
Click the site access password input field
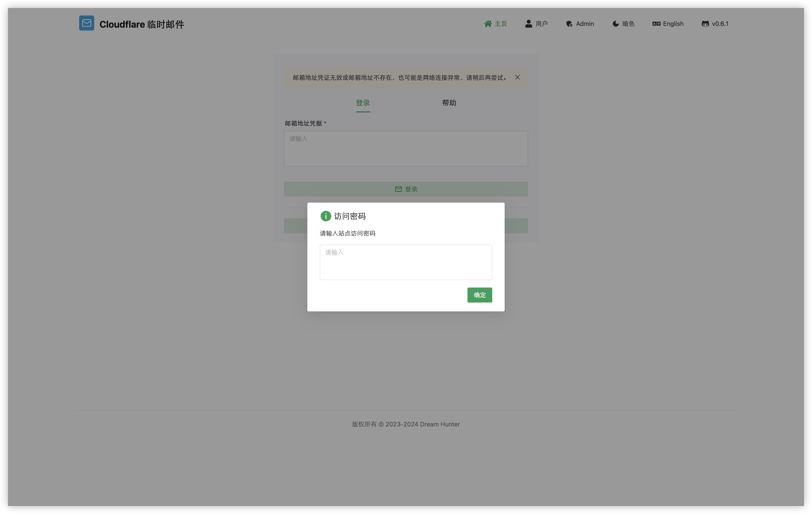coord(406,262)
